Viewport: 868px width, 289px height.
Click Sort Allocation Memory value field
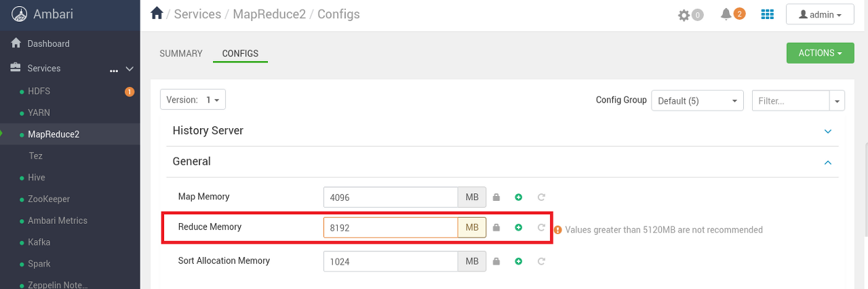[x=391, y=261]
